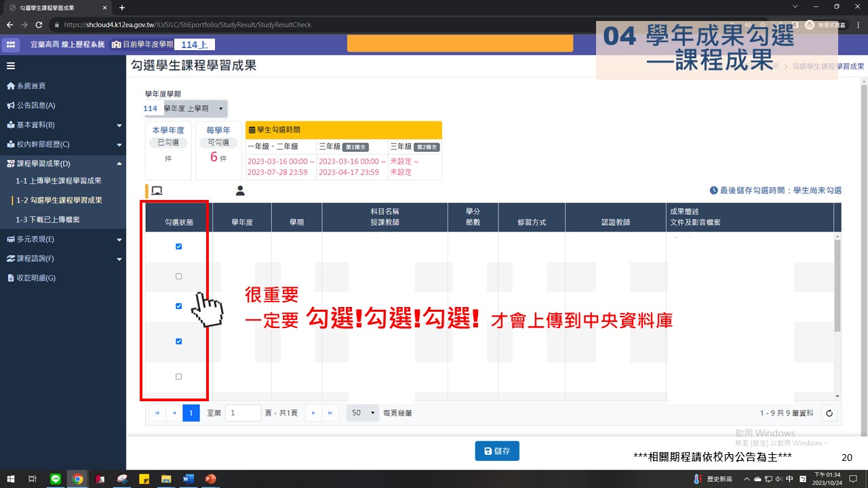Uncheck the third row checkbox
Screen dimensions: 868x488
click(179, 306)
